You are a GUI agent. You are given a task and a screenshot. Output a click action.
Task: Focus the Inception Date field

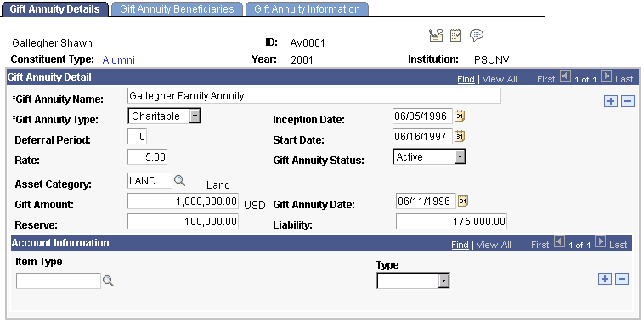click(x=422, y=116)
